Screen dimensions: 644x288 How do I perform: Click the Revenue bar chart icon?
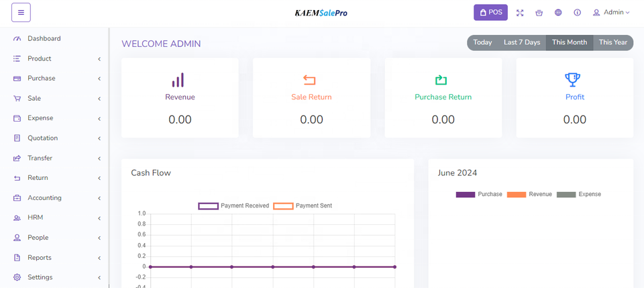[179, 80]
